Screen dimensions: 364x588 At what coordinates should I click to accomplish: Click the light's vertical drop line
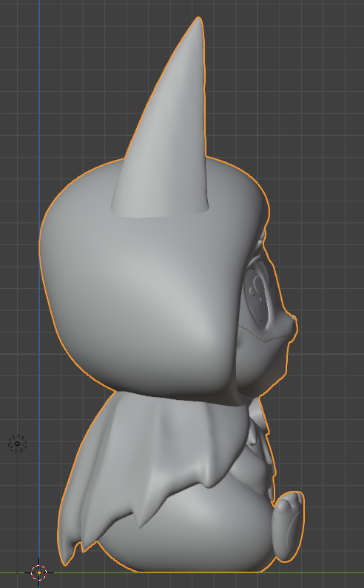coord(17,512)
